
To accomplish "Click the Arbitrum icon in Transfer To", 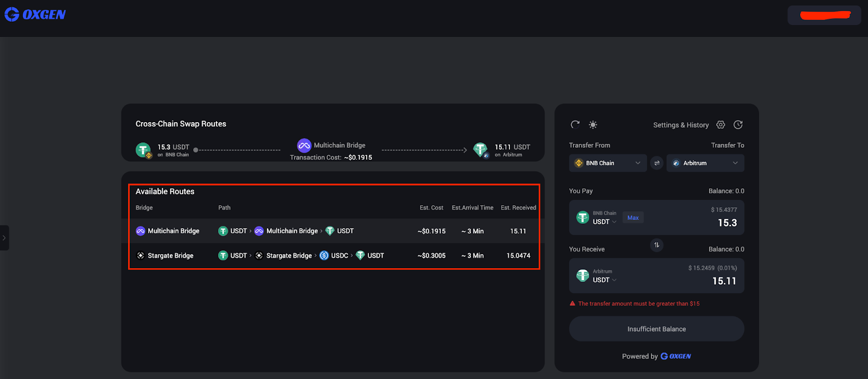I will [x=676, y=163].
